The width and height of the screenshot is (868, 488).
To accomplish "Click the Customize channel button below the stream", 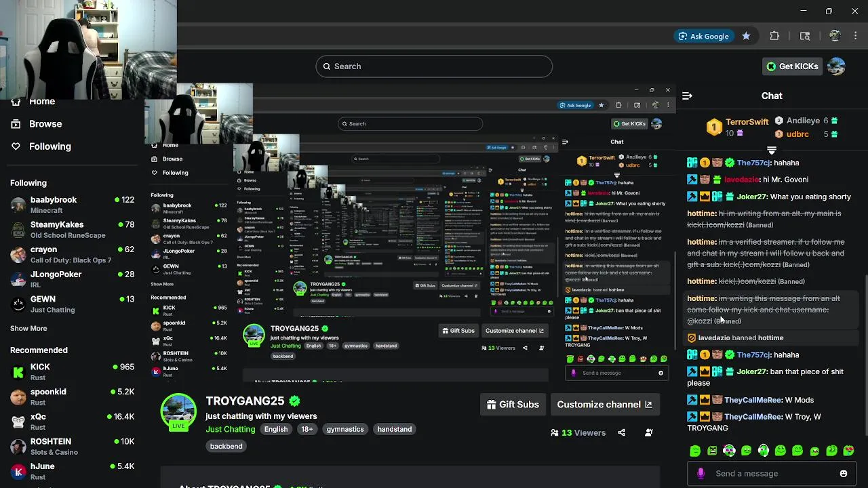I will click(x=604, y=405).
